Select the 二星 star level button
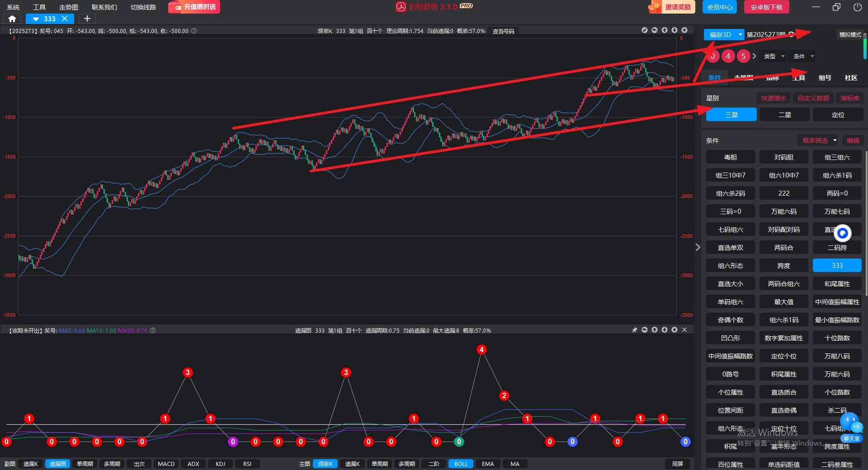Image resolution: width=868 pixels, height=470 pixels. click(784, 115)
